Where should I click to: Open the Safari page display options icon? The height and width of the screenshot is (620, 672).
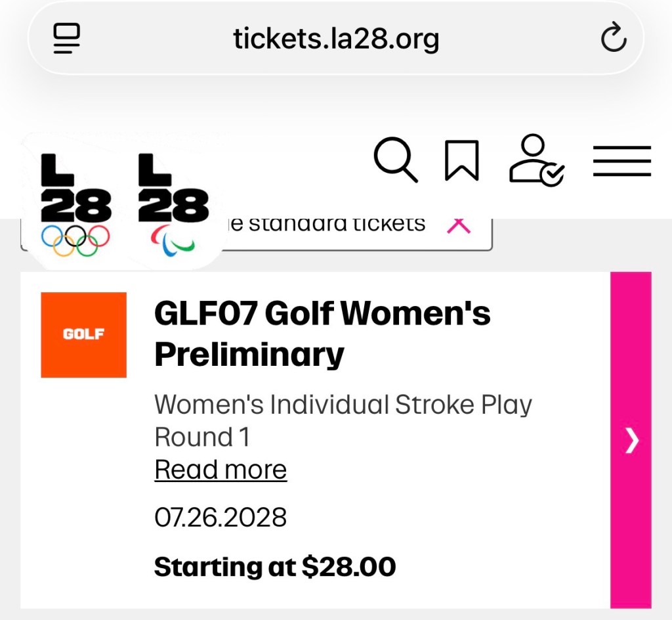point(66,38)
